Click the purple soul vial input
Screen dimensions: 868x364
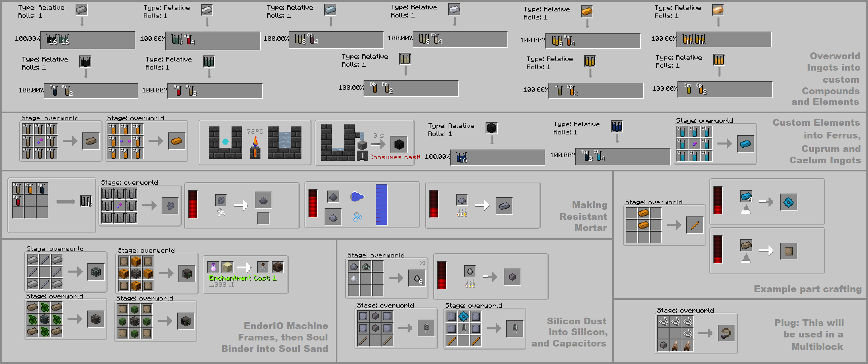tap(213, 267)
